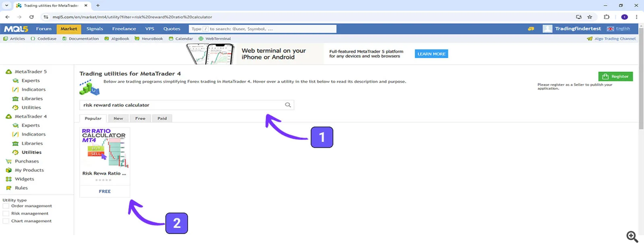Change language from English
This screenshot has width=644, height=248.
tap(618, 29)
